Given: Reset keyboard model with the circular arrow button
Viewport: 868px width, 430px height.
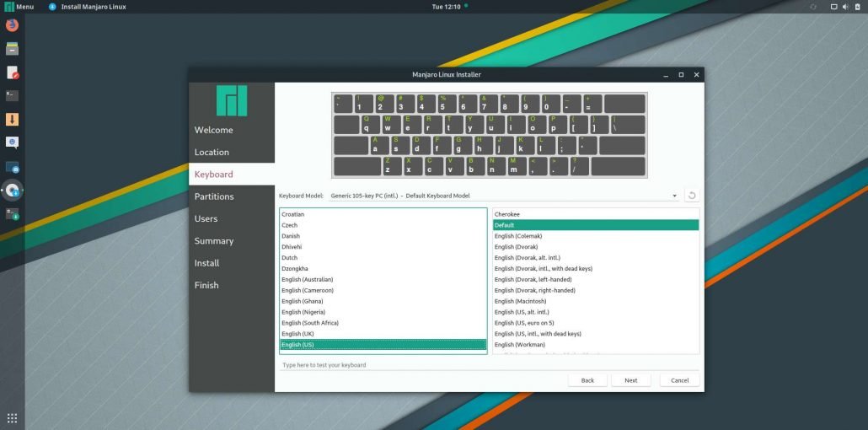Looking at the screenshot, I should tap(691, 196).
